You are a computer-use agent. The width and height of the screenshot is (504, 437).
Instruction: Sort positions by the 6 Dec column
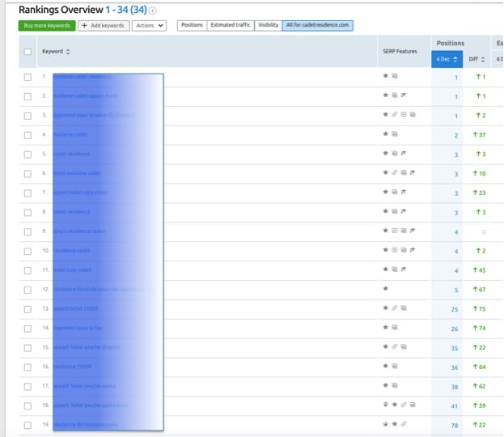click(x=447, y=59)
